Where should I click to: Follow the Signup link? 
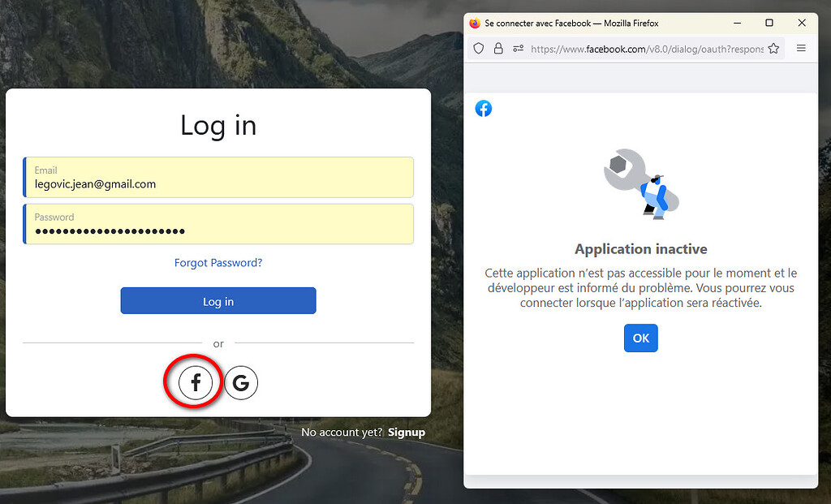[x=406, y=433]
